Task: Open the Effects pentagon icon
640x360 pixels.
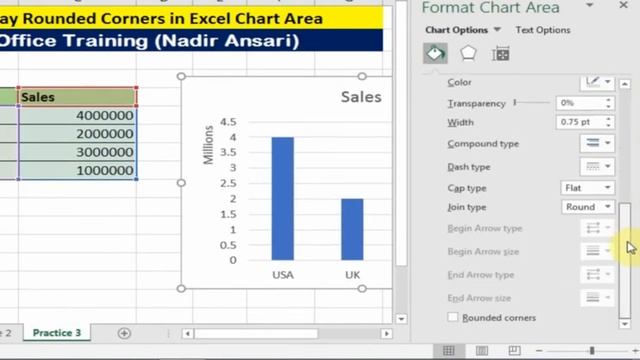Action: point(468,53)
